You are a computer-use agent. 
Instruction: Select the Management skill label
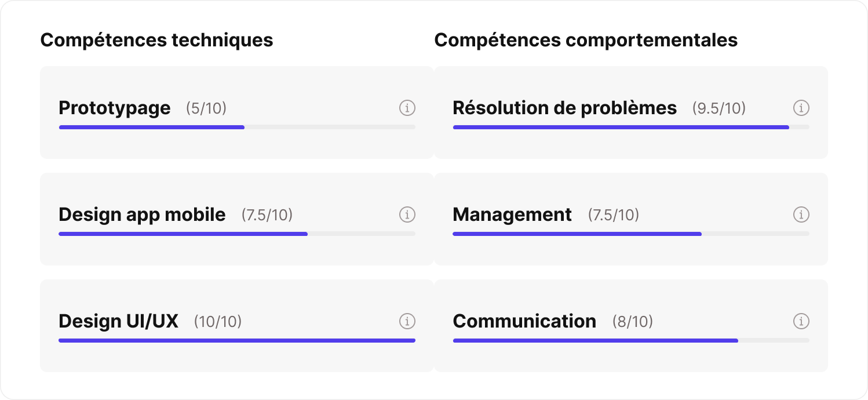(x=512, y=214)
